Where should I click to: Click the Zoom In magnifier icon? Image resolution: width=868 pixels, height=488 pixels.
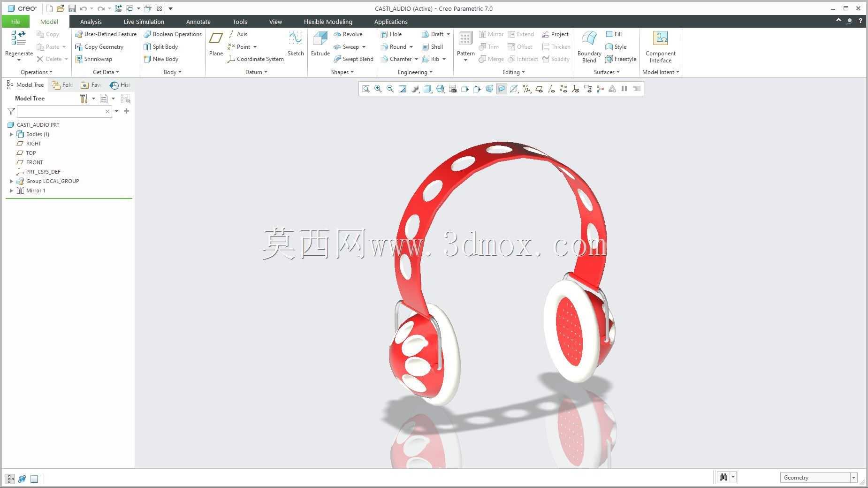click(378, 89)
